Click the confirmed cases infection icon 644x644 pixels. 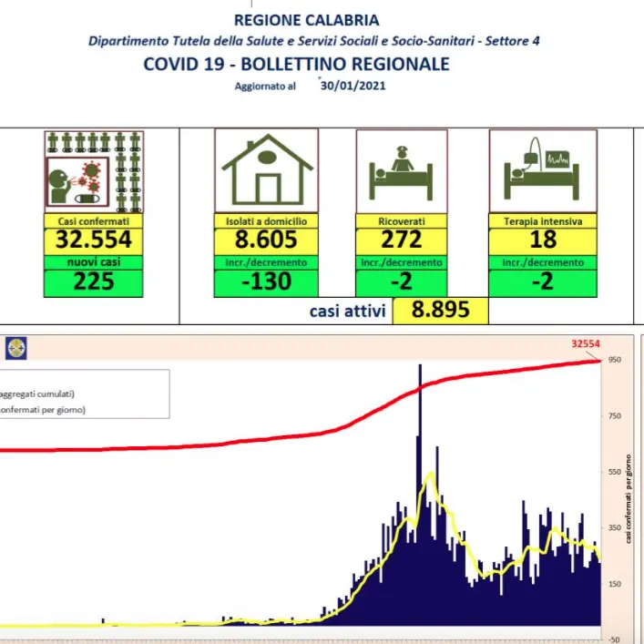pyautogui.click(x=94, y=171)
